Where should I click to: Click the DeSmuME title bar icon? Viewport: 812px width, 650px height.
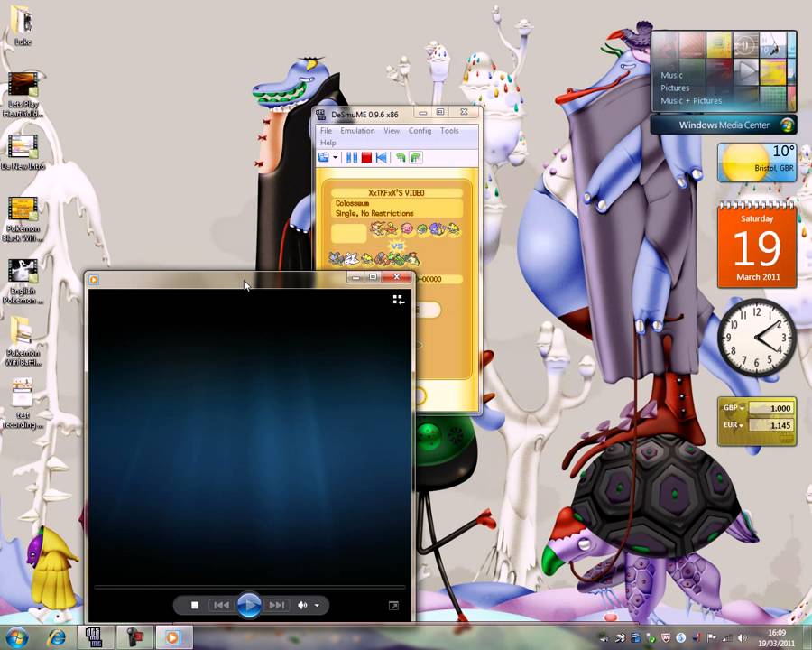pyautogui.click(x=321, y=114)
